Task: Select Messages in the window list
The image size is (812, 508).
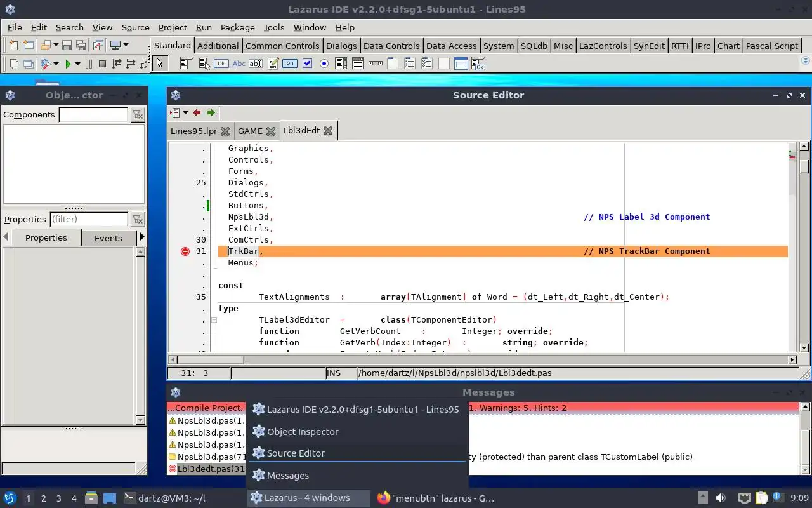Action: pyautogui.click(x=357, y=476)
